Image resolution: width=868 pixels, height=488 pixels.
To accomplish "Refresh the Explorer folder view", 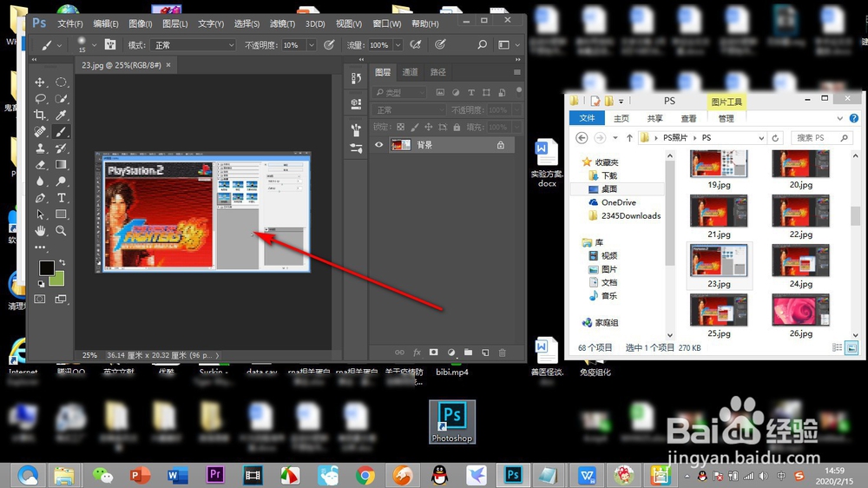I will (x=775, y=138).
